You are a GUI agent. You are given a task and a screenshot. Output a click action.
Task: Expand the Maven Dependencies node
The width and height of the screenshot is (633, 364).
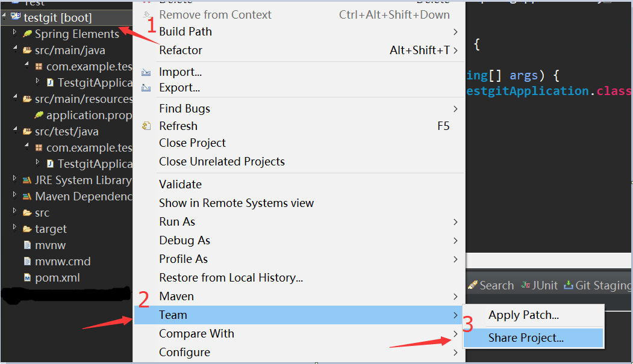[14, 195]
